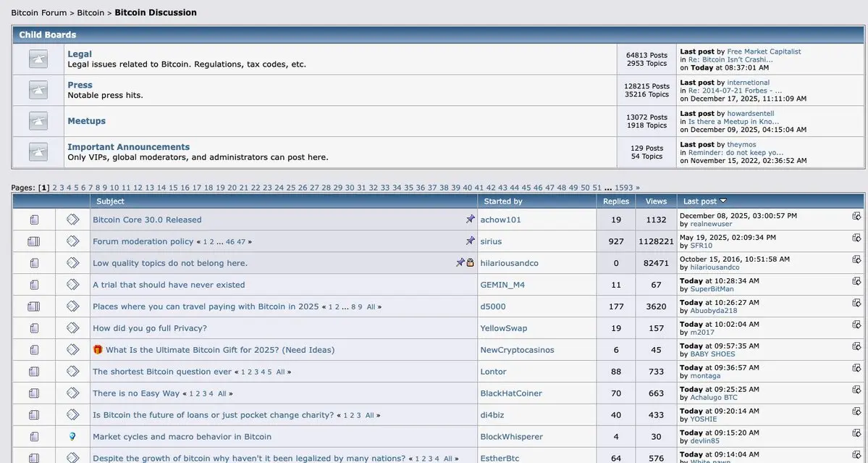Toggle sort arrow next to Last post header

pyautogui.click(x=723, y=201)
